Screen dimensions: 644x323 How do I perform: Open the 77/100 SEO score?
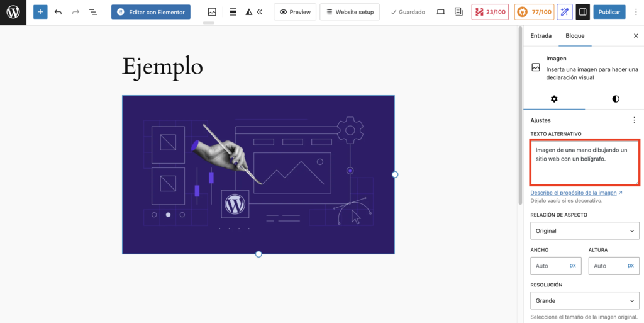pos(535,12)
